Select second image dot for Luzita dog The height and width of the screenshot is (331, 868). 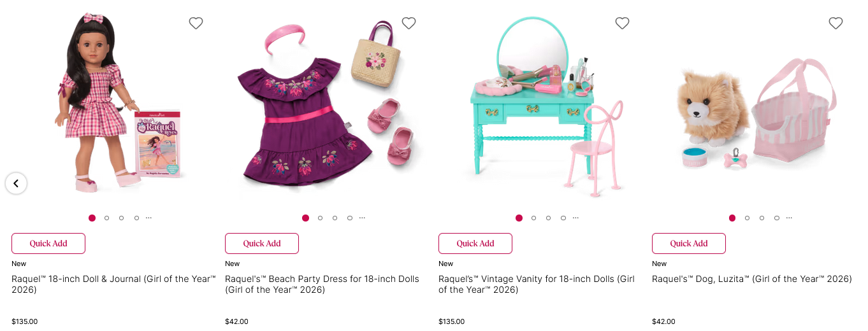[747, 218]
